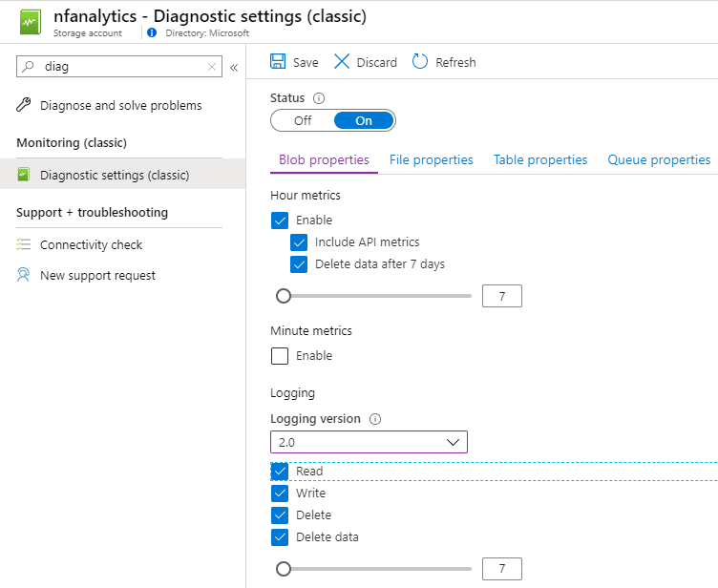The width and height of the screenshot is (718, 588).
Task: Switch to File properties tab
Action: coord(431,159)
